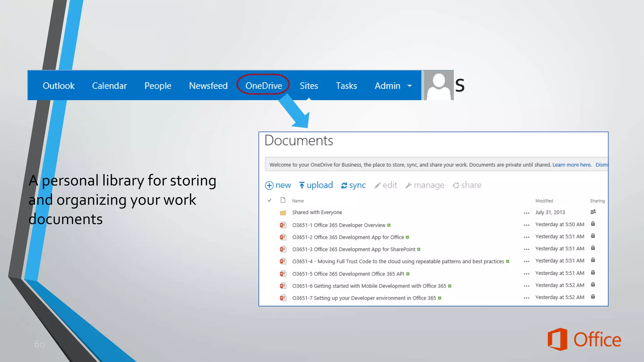Open O3651-2 Office 365 Development App for Office

(x=348, y=237)
